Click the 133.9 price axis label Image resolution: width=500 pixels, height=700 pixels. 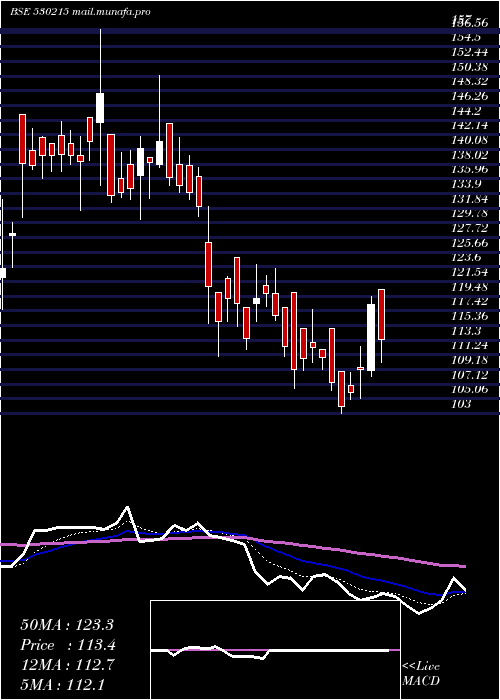465,184
